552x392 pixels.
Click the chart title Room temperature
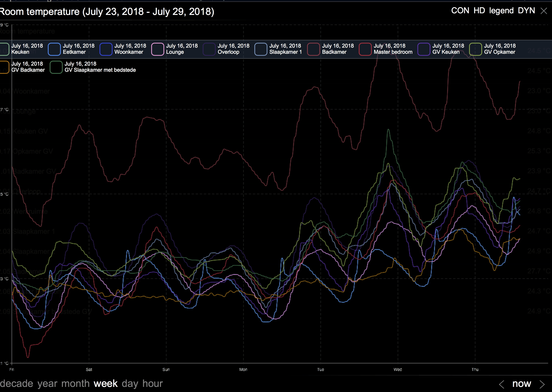coord(107,12)
